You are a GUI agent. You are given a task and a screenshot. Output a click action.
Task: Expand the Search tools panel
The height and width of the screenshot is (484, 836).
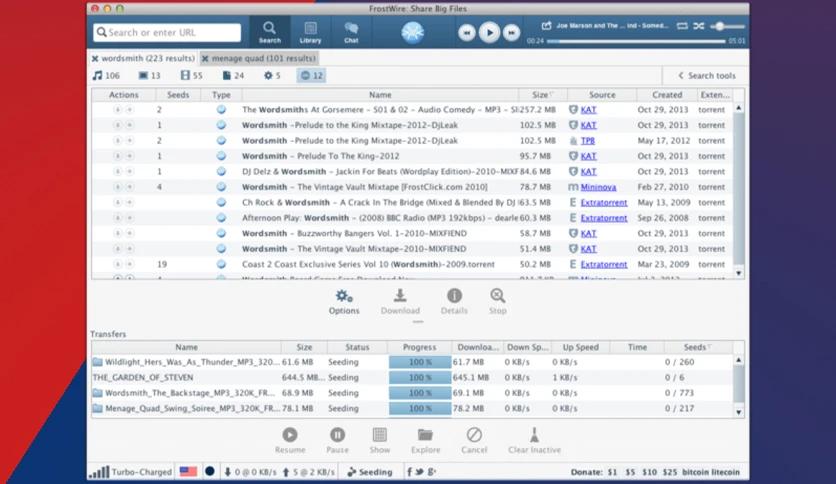click(706, 76)
